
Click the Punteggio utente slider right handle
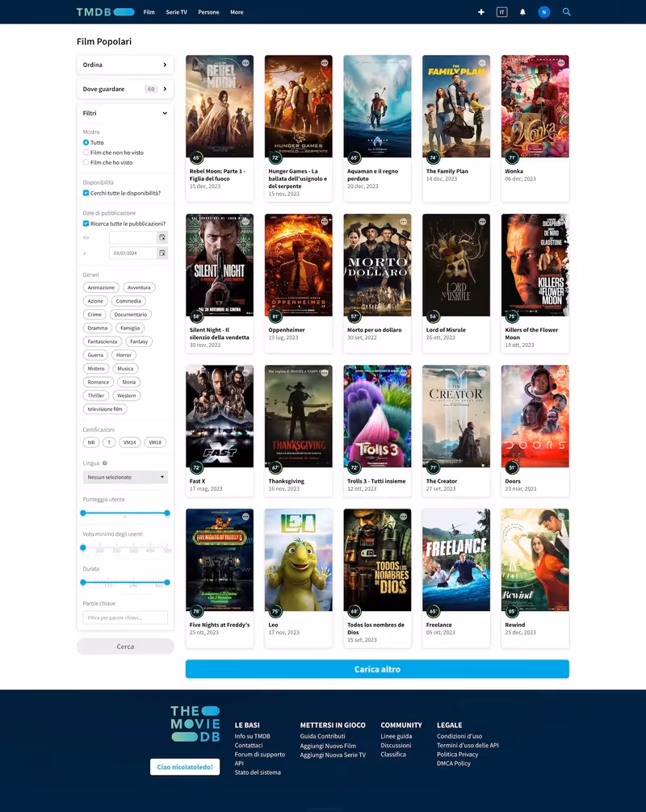pyautogui.click(x=167, y=513)
